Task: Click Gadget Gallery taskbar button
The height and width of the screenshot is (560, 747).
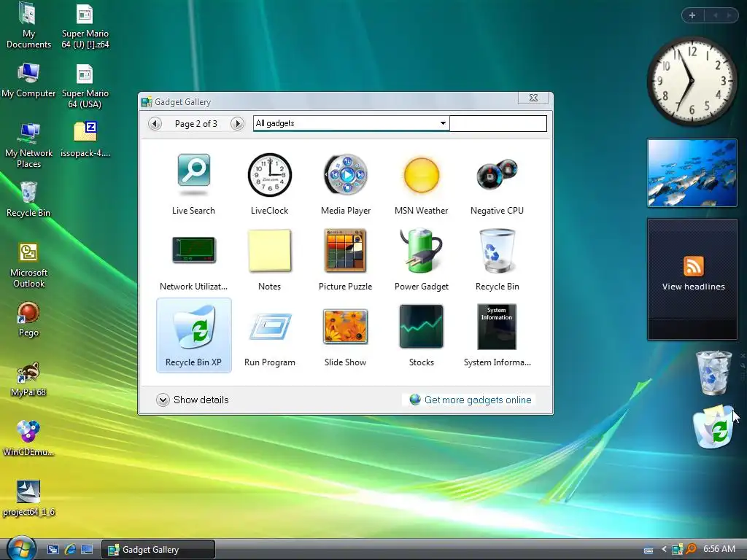Action: [158, 550]
